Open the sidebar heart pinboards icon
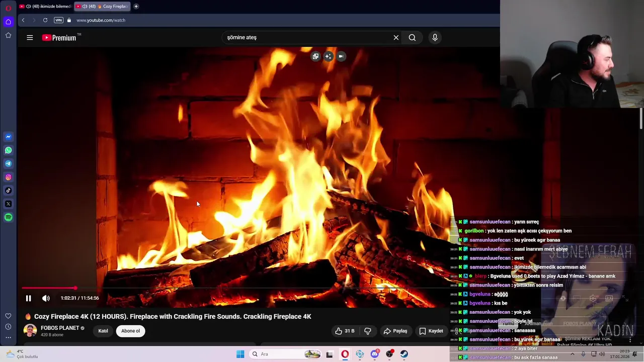Screen dimensions: 644x362 pos(8,316)
